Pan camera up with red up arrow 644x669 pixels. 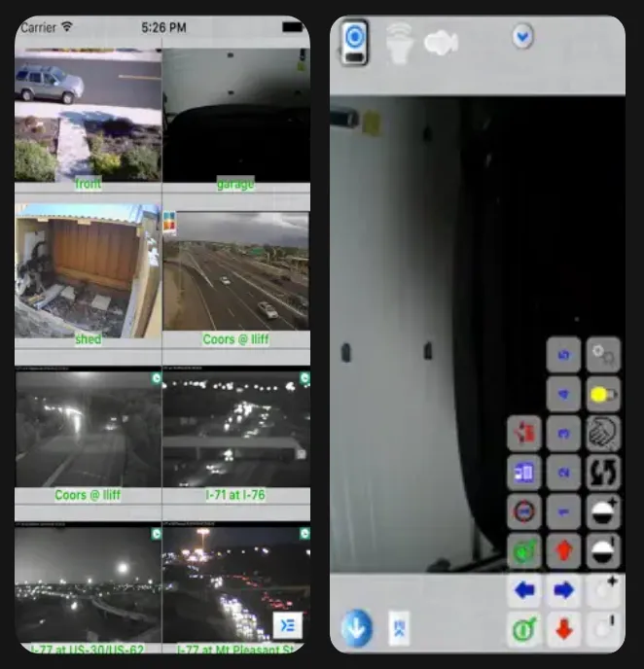click(x=563, y=550)
